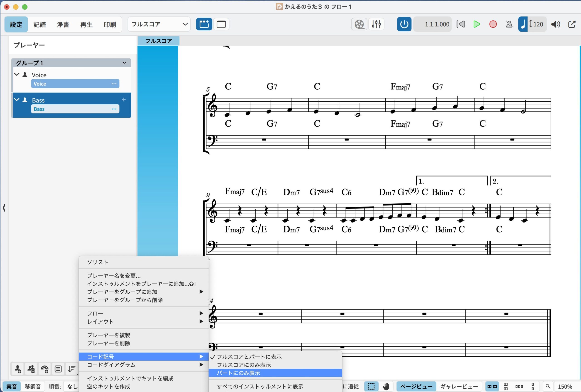
Task: Click the 150% zoom field
Action: click(565, 387)
